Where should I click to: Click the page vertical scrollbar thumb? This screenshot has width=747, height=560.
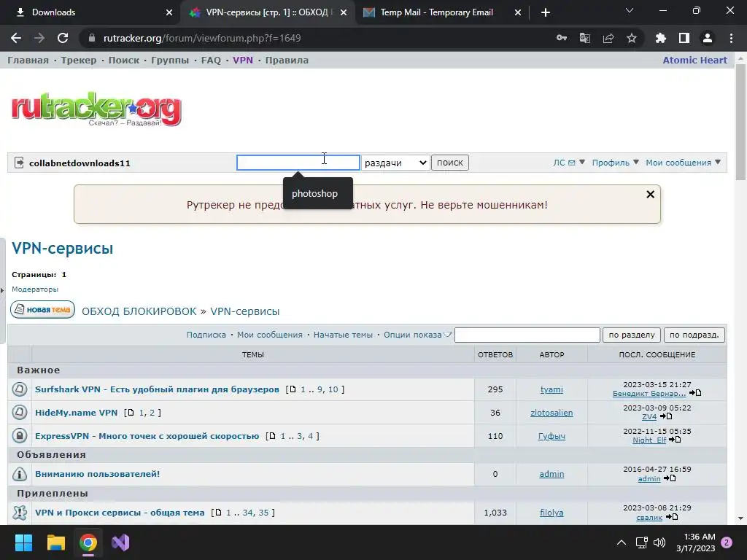click(x=740, y=122)
